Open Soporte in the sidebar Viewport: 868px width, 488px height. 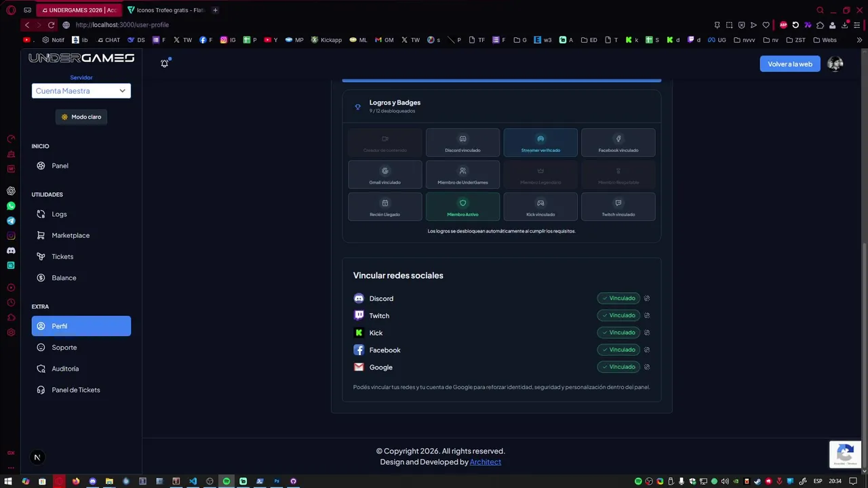[x=81, y=347]
